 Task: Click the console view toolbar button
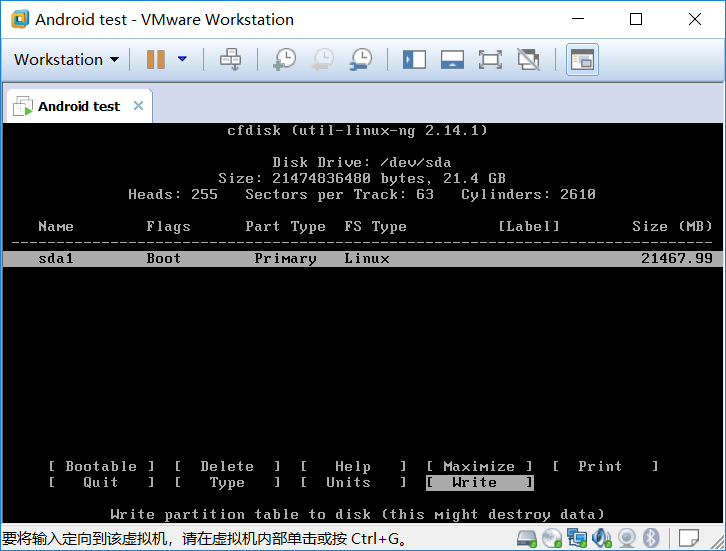click(581, 60)
